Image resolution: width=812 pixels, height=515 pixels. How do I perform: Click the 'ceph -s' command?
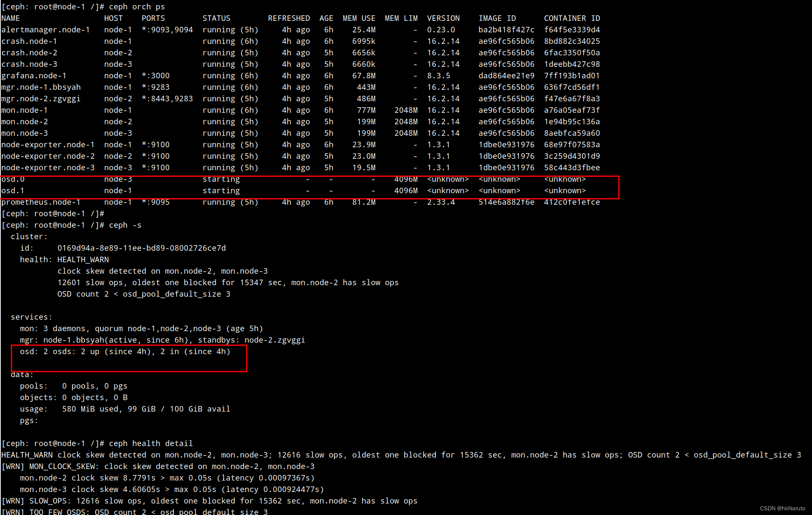click(x=125, y=225)
